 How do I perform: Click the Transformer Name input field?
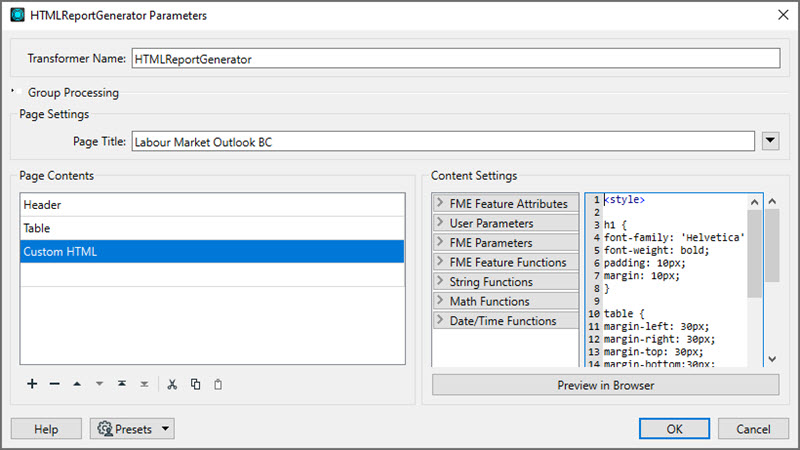tap(456, 58)
